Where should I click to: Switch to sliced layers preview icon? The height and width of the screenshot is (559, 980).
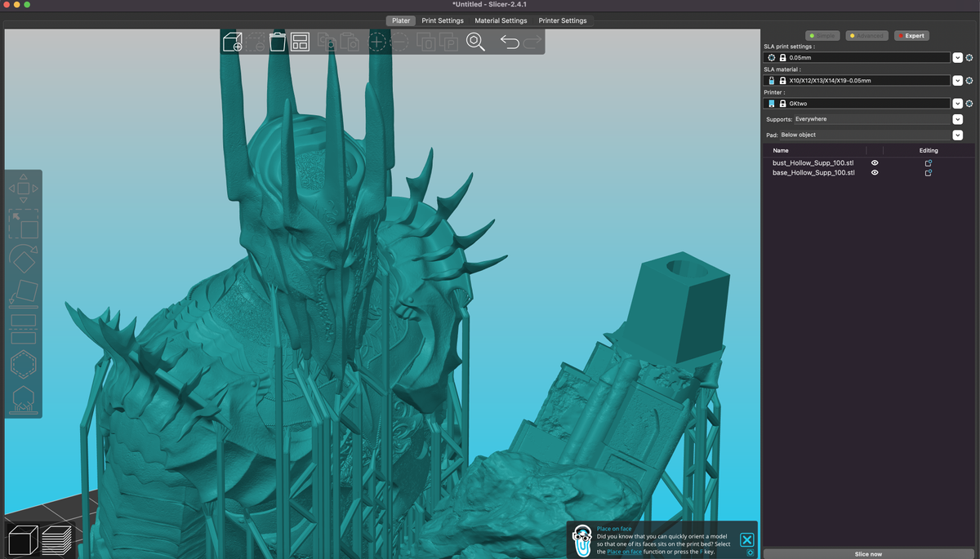click(x=56, y=540)
